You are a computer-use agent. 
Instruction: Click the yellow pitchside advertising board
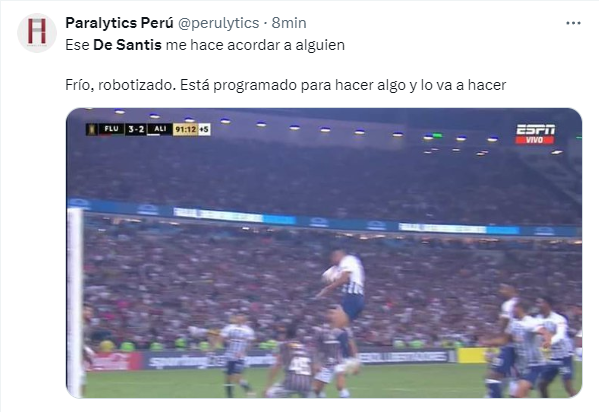point(472,356)
